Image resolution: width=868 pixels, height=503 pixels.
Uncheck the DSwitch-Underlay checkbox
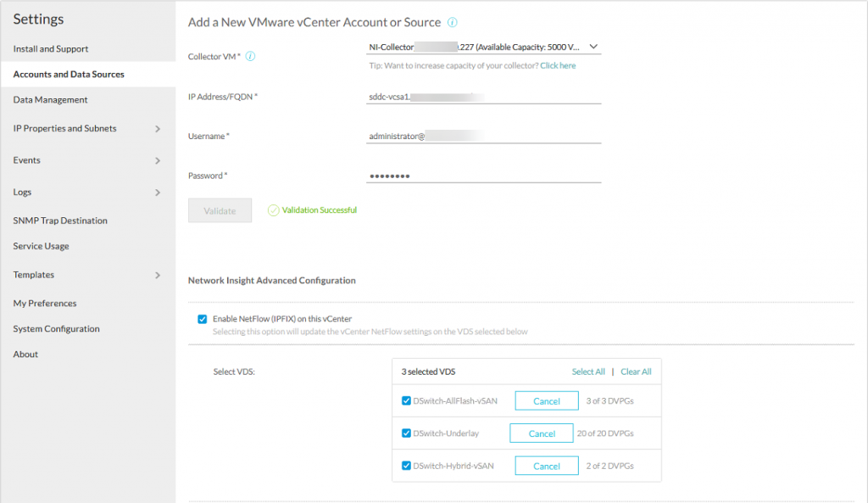point(406,433)
